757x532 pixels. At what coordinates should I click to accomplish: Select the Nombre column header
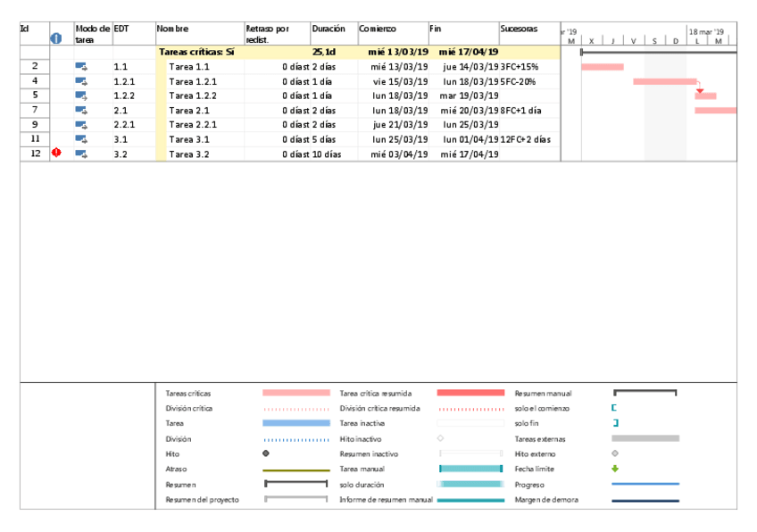[200, 33]
